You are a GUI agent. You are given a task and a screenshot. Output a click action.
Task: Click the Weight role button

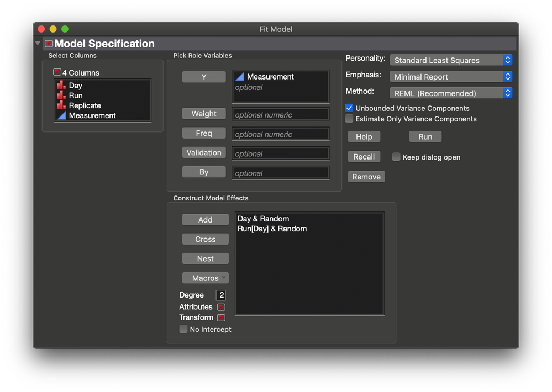pyautogui.click(x=204, y=114)
